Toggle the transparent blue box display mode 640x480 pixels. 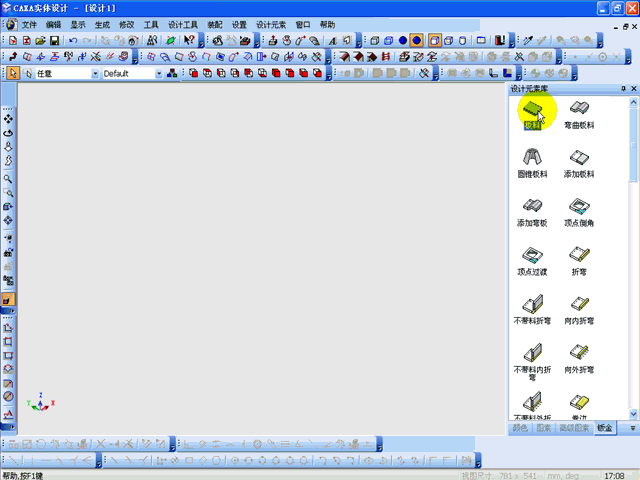pos(389,40)
